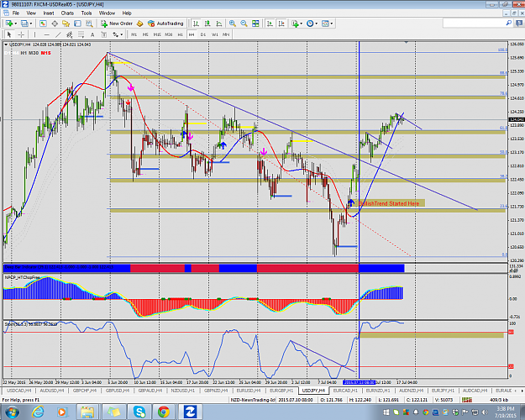The width and height of the screenshot is (525, 420).
Task: Switch to the USDCAD,H4 chart tab
Action: coord(19,391)
